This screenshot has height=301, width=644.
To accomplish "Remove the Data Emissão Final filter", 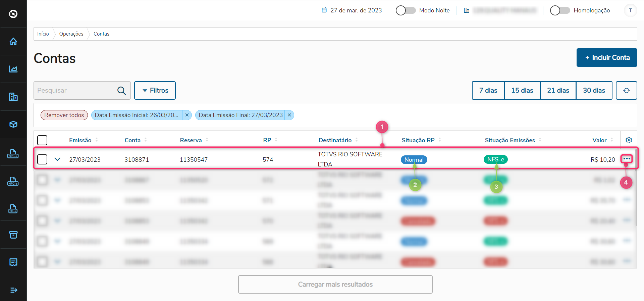I will [x=289, y=115].
